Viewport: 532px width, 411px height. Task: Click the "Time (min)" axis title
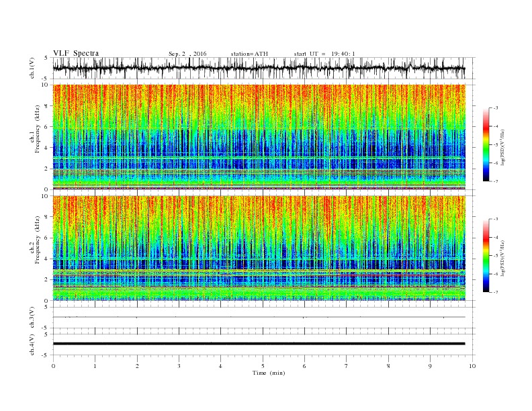(269, 373)
